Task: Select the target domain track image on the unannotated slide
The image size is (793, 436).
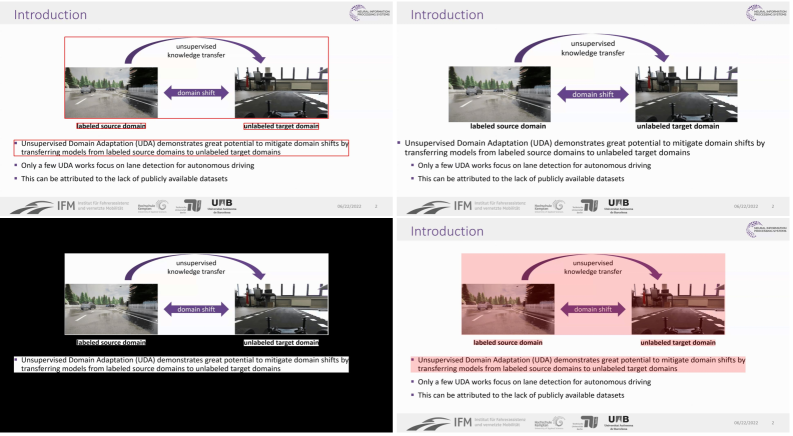Action: (x=686, y=94)
